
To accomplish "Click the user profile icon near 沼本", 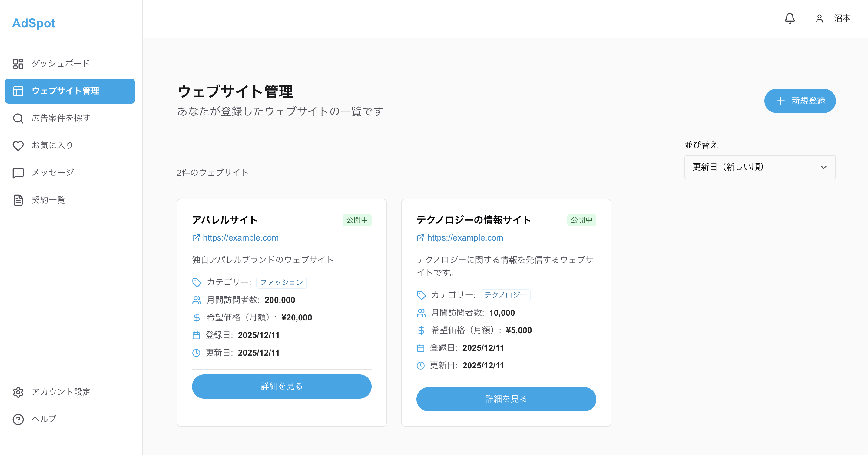I will [x=819, y=19].
